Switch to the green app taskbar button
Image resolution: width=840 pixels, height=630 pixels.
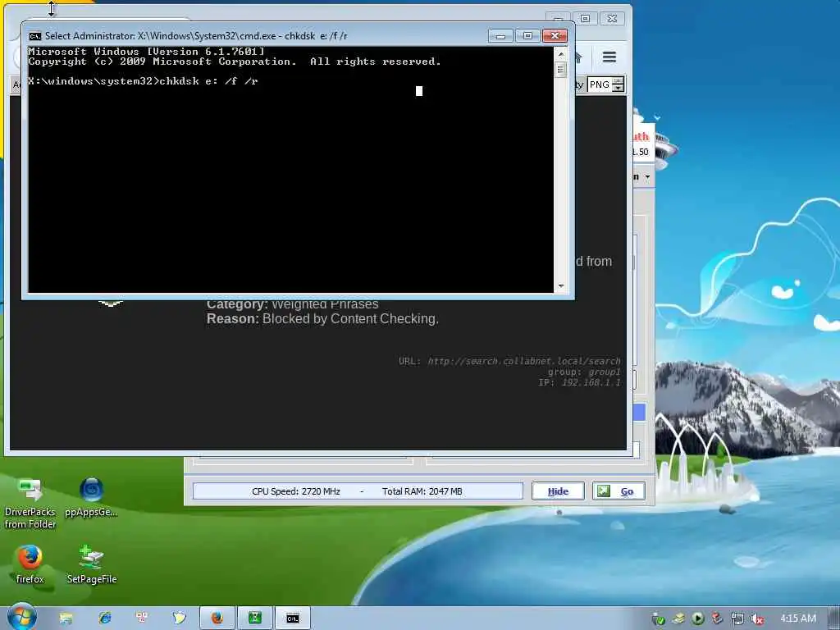(x=255, y=619)
